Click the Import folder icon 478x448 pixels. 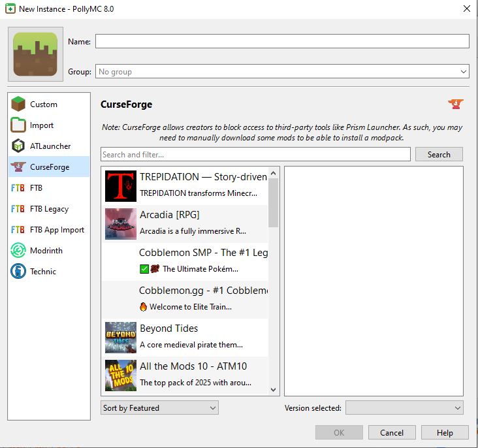(x=18, y=125)
